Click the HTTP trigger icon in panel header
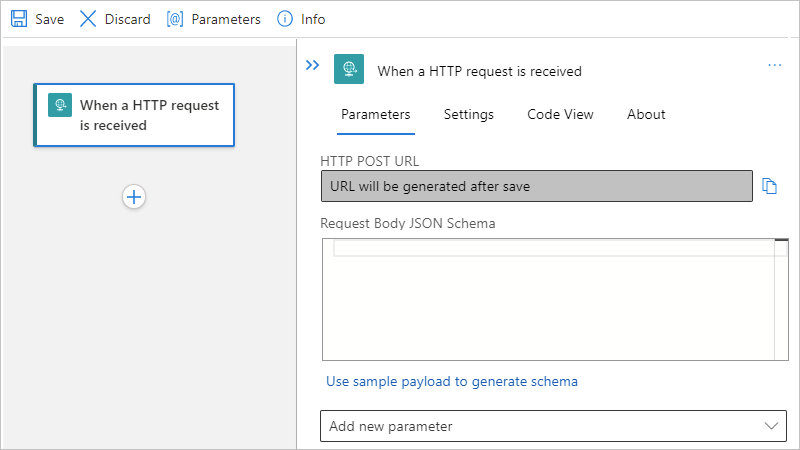The image size is (800, 450). click(x=349, y=70)
